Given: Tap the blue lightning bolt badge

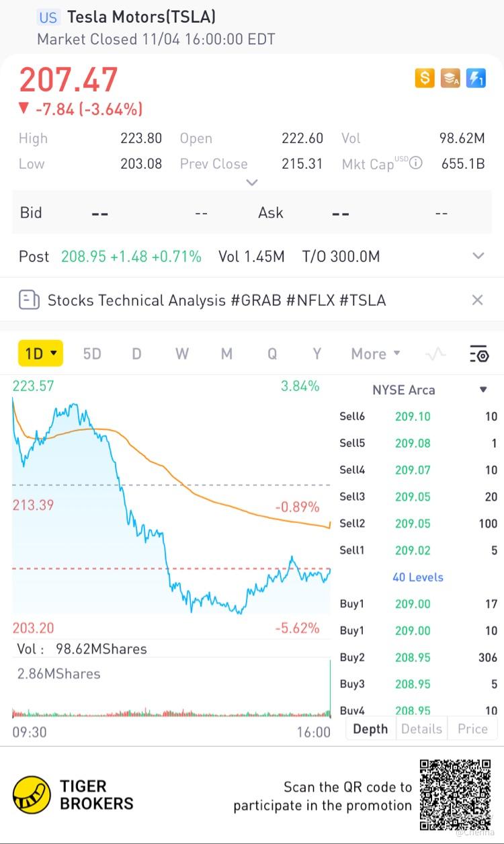Looking at the screenshot, I should point(476,79).
